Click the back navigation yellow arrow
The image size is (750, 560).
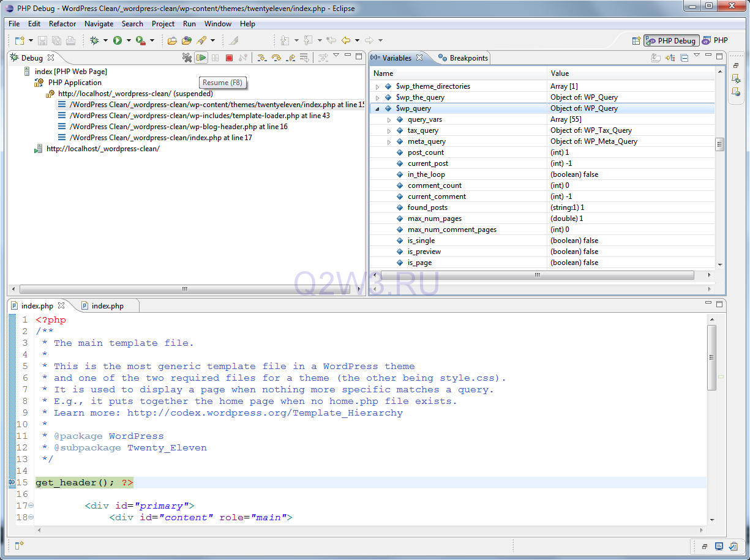tap(346, 40)
